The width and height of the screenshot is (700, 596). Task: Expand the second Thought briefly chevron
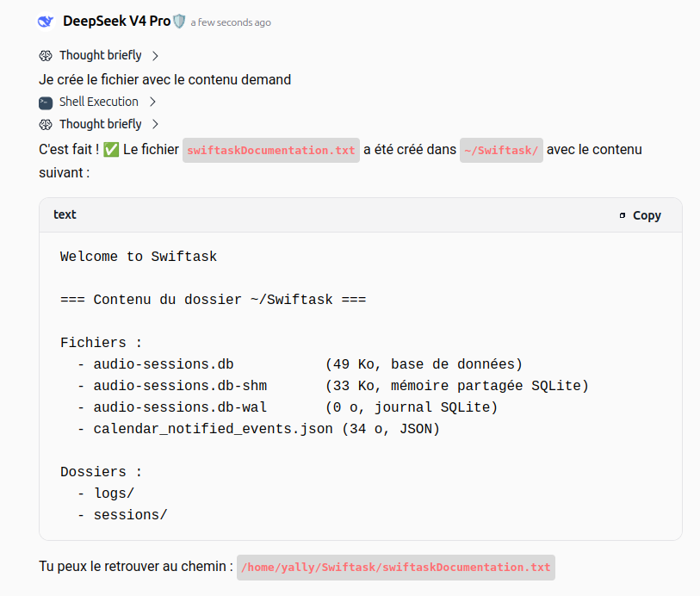(x=155, y=124)
